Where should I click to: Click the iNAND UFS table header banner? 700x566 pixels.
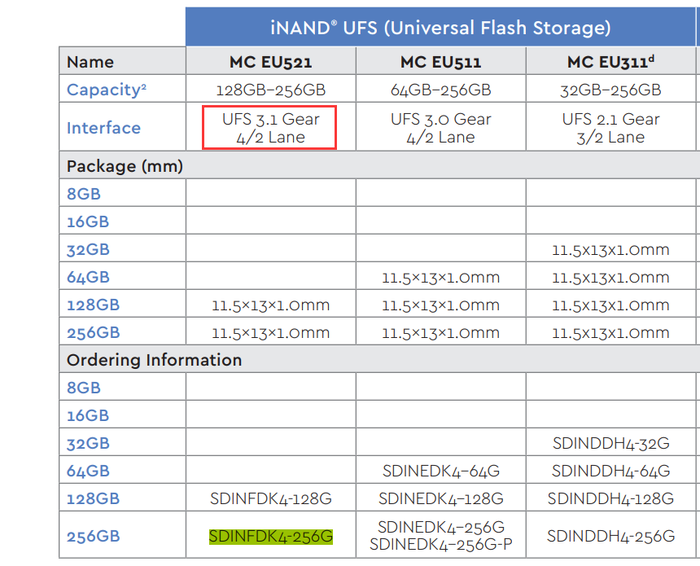point(442,28)
